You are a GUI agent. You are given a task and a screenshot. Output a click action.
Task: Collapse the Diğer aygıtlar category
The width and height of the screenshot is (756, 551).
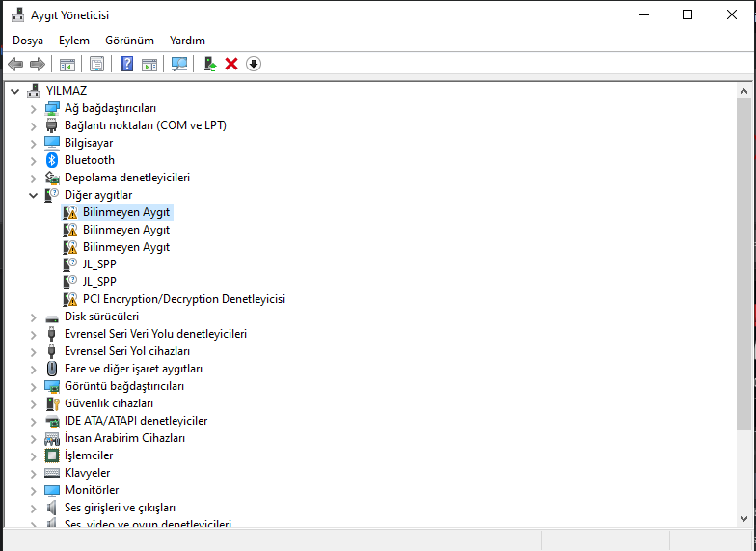click(x=33, y=195)
